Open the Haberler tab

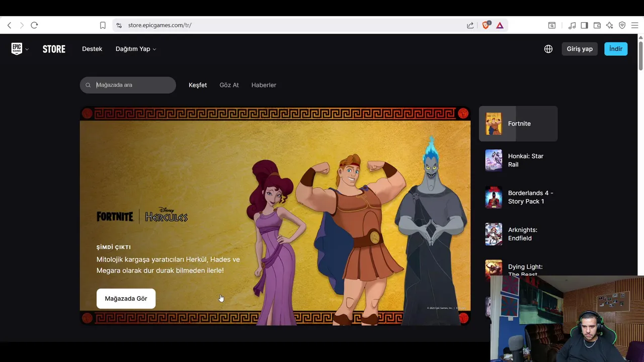tap(264, 85)
